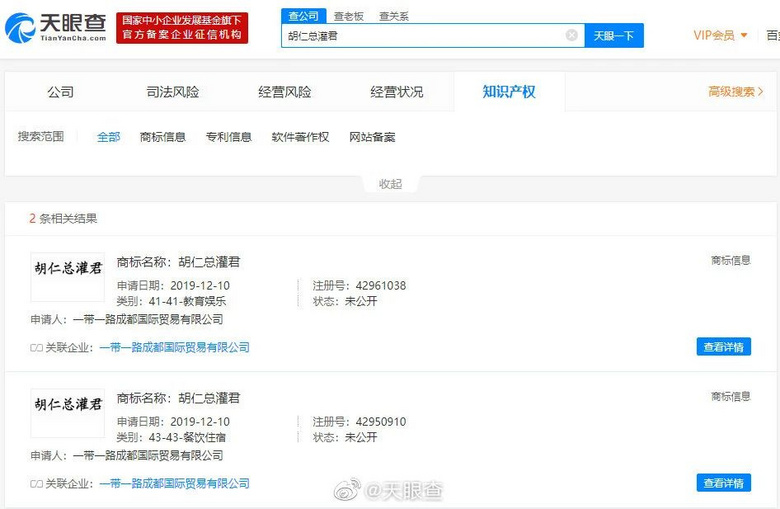
Task: Click the link icon beside 关联企业 in first result
Action: [36, 348]
